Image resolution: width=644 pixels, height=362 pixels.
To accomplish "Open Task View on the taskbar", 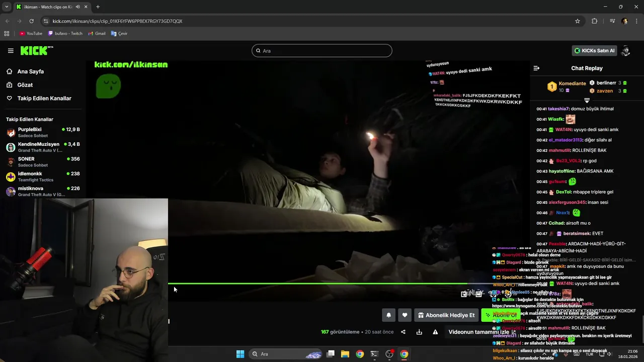I will click(x=331, y=354).
